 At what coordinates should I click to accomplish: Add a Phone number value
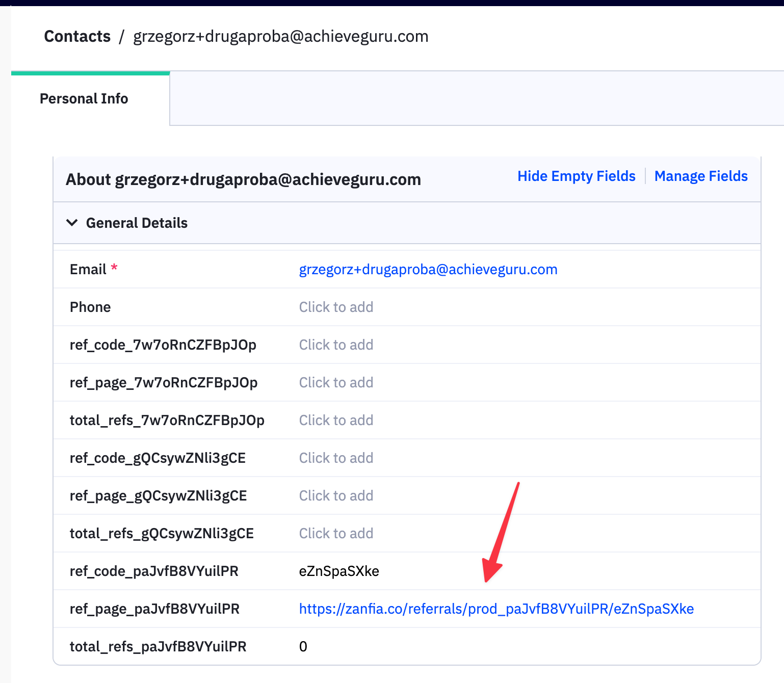point(336,307)
